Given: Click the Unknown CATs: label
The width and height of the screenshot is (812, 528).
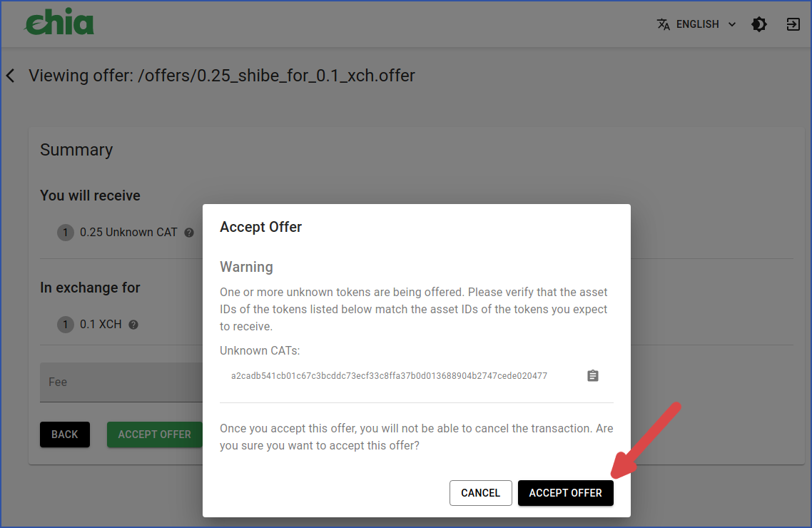Looking at the screenshot, I should pyautogui.click(x=260, y=350).
